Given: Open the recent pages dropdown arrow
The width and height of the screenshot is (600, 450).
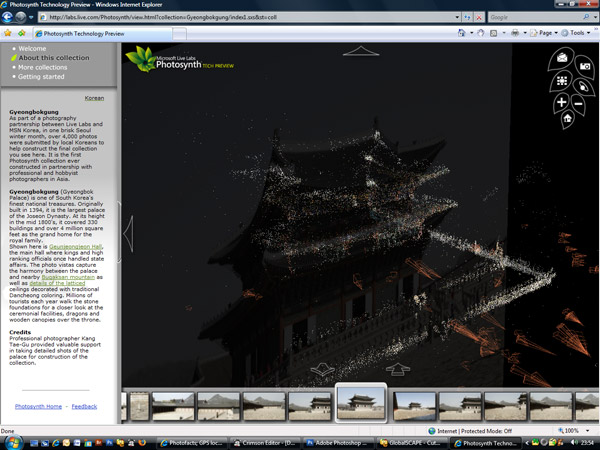Looking at the screenshot, I should click(31, 17).
